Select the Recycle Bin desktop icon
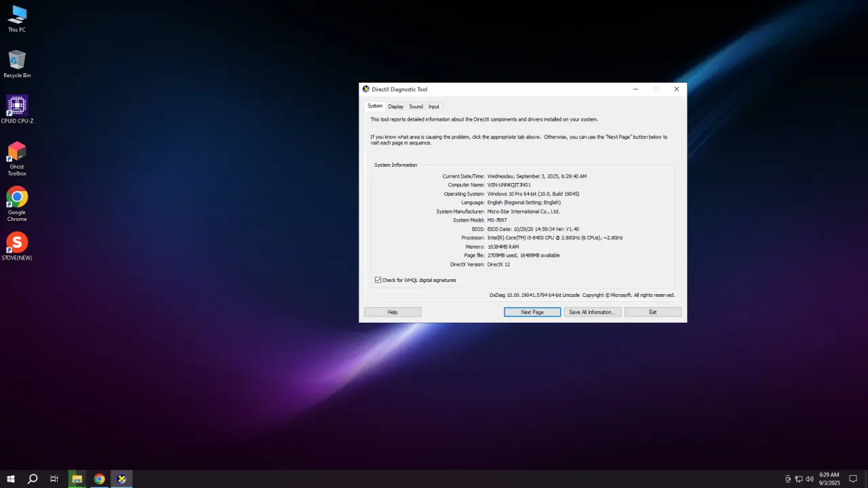The width and height of the screenshot is (868, 488). pyautogui.click(x=17, y=64)
